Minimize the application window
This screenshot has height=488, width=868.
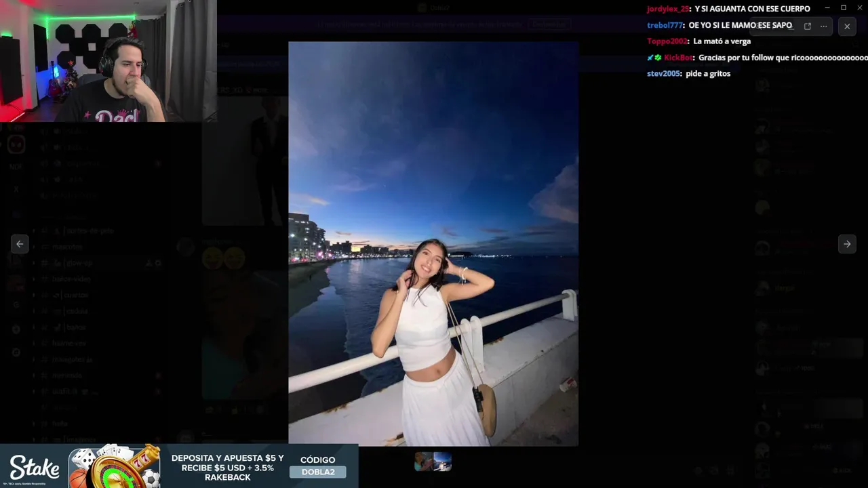[827, 7]
